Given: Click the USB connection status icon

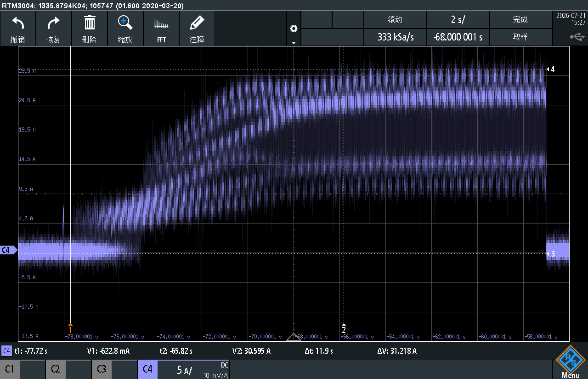Looking at the screenshot, I should pyautogui.click(x=577, y=36).
